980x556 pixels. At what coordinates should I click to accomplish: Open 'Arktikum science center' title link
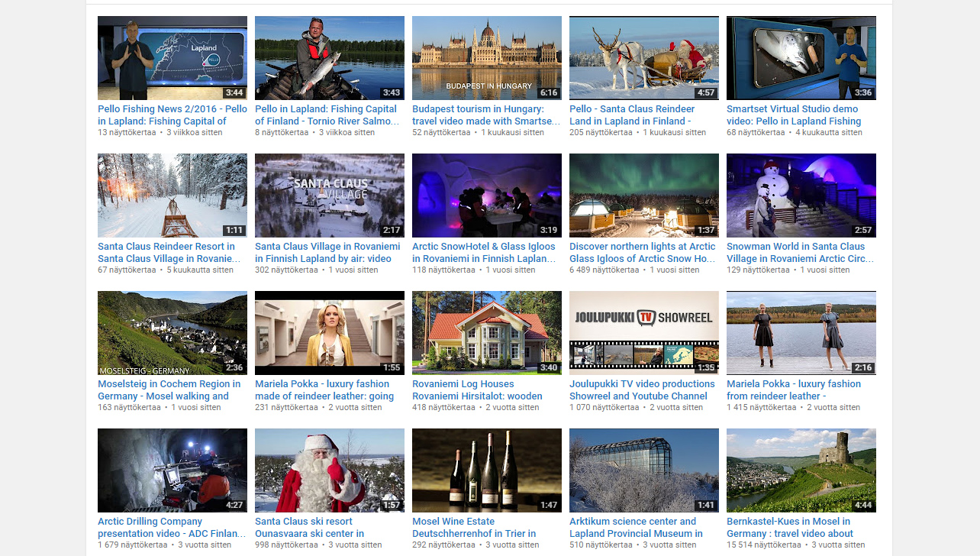point(636,527)
